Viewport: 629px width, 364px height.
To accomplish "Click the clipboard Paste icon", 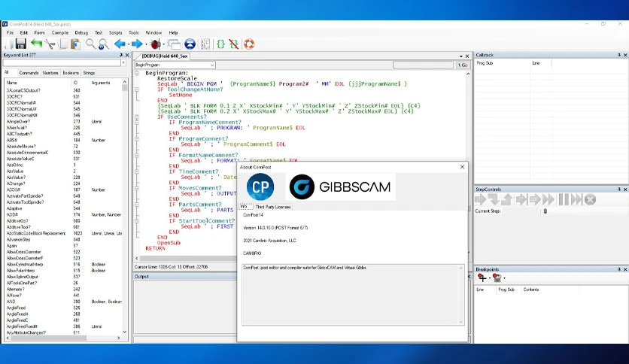I will click(75, 44).
